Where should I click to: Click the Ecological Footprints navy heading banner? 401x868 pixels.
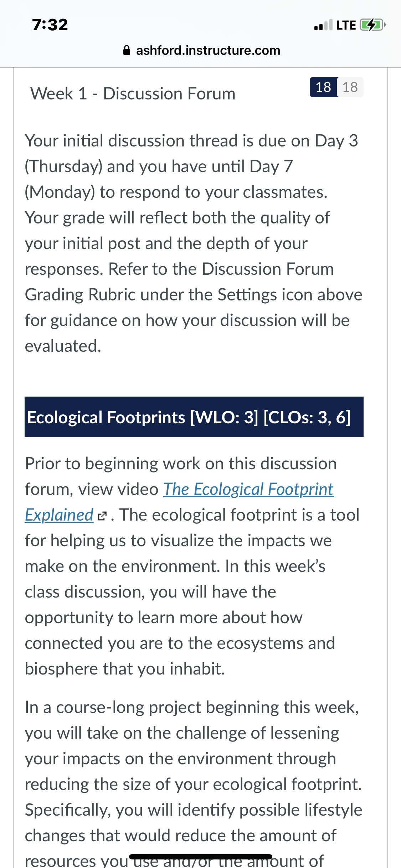(x=194, y=417)
